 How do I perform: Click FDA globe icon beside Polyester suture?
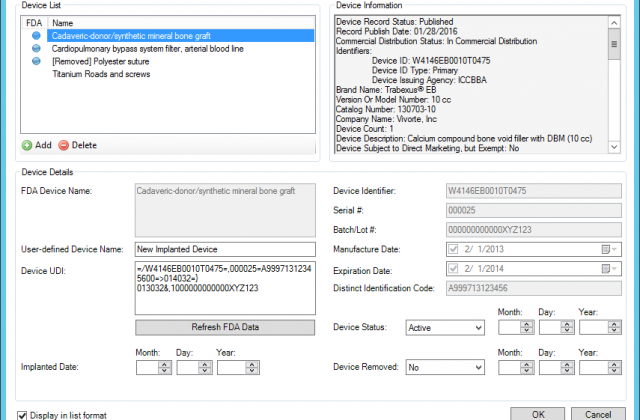37,61
